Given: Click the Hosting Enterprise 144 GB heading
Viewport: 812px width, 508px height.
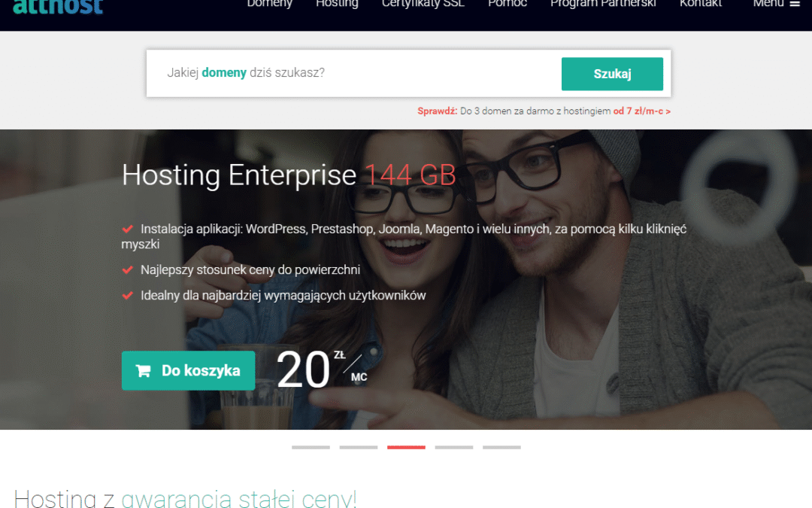Looking at the screenshot, I should click(x=289, y=175).
